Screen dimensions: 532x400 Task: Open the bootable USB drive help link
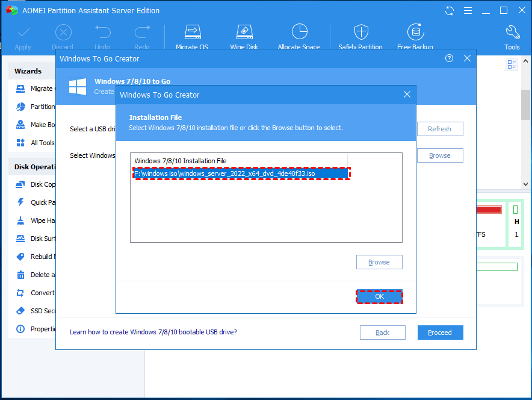pyautogui.click(x=153, y=332)
